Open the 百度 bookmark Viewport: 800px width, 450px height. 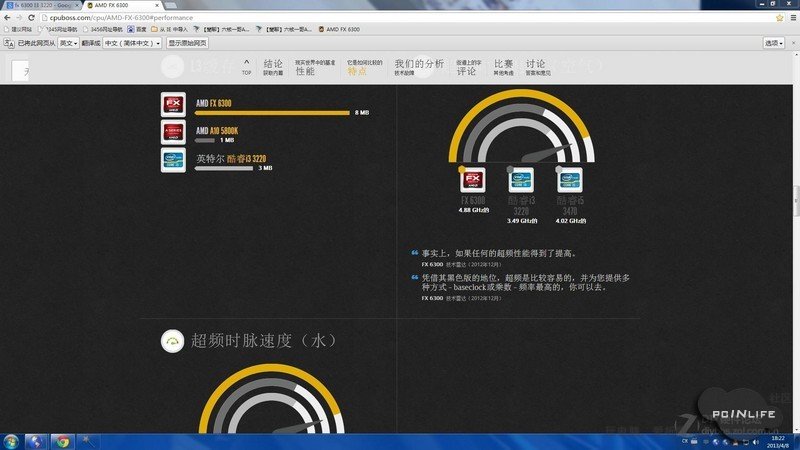(x=137, y=30)
